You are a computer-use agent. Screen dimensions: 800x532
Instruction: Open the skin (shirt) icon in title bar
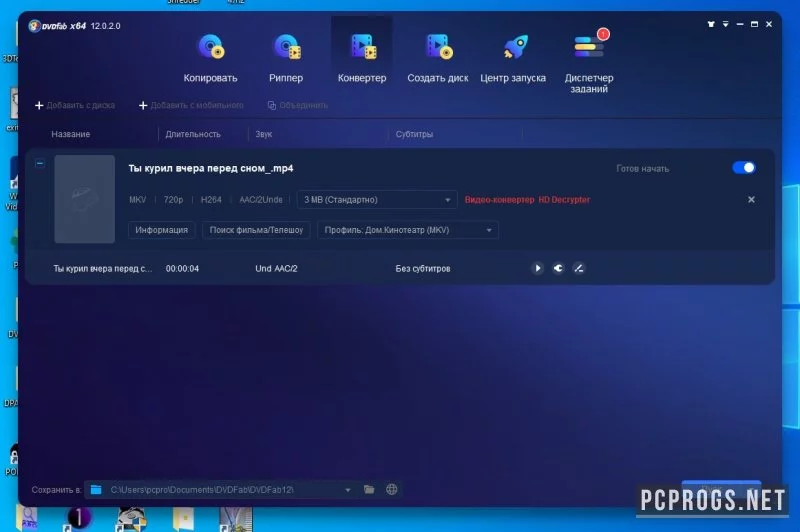pos(711,24)
